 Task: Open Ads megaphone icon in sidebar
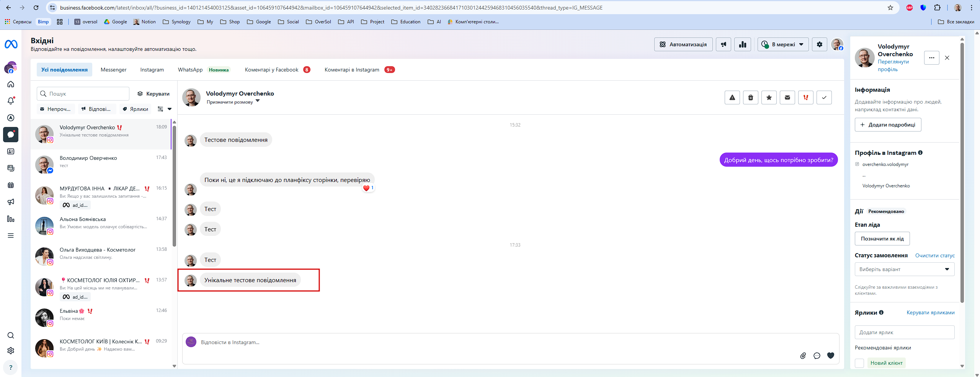pos(11,202)
